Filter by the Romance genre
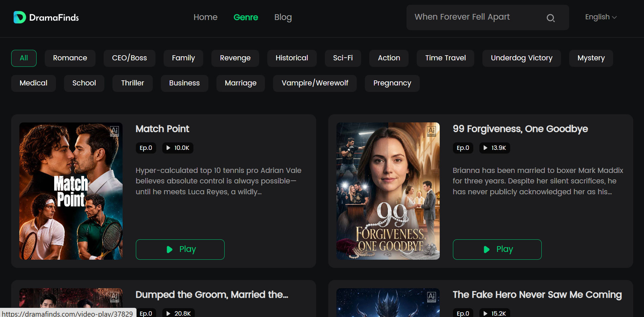Image resolution: width=644 pixels, height=317 pixels. (x=70, y=58)
